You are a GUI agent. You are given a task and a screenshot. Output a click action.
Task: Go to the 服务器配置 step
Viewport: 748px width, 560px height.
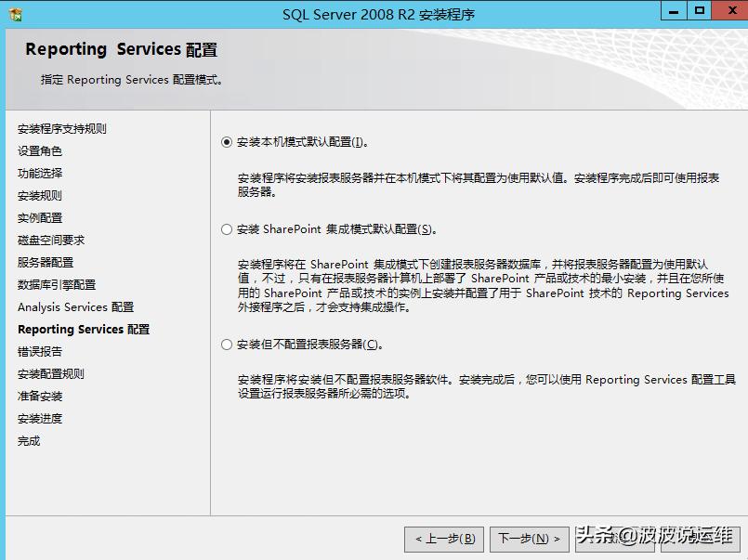[42, 262]
